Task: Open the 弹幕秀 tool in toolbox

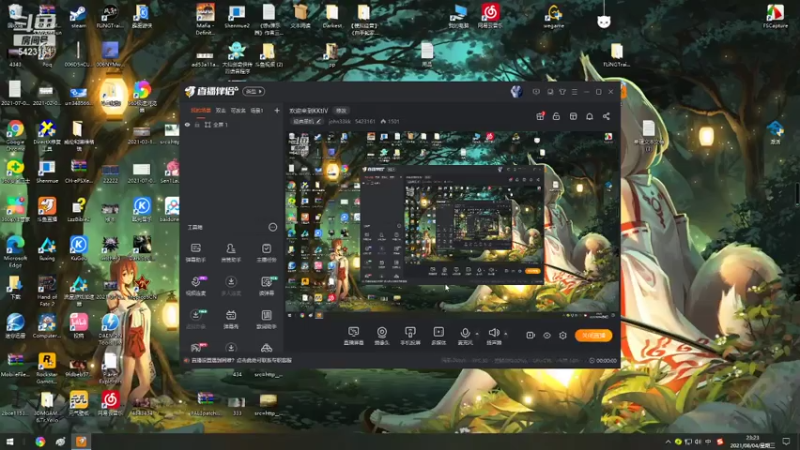Action: click(231, 319)
